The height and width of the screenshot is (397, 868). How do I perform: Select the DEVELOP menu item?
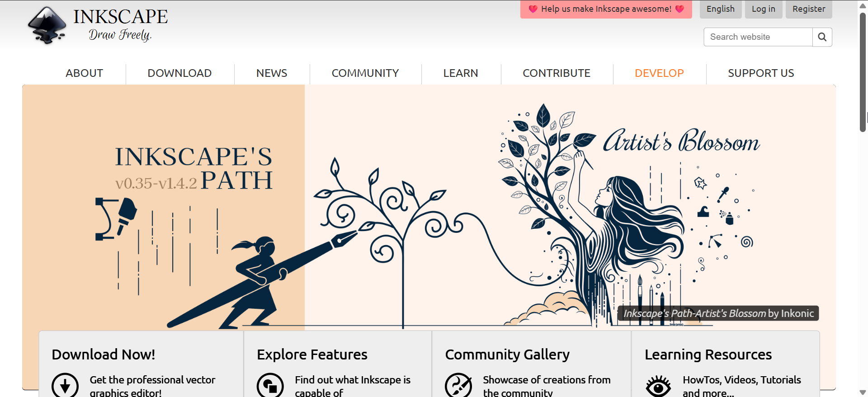(x=659, y=73)
